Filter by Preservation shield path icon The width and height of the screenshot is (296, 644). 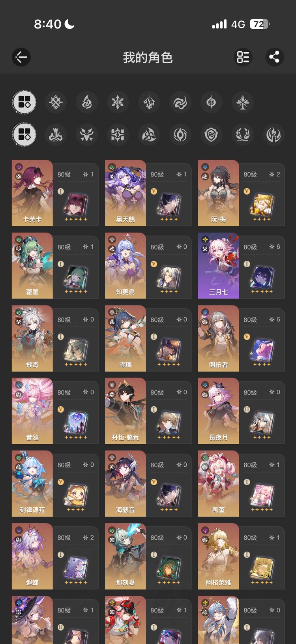[x=211, y=134]
